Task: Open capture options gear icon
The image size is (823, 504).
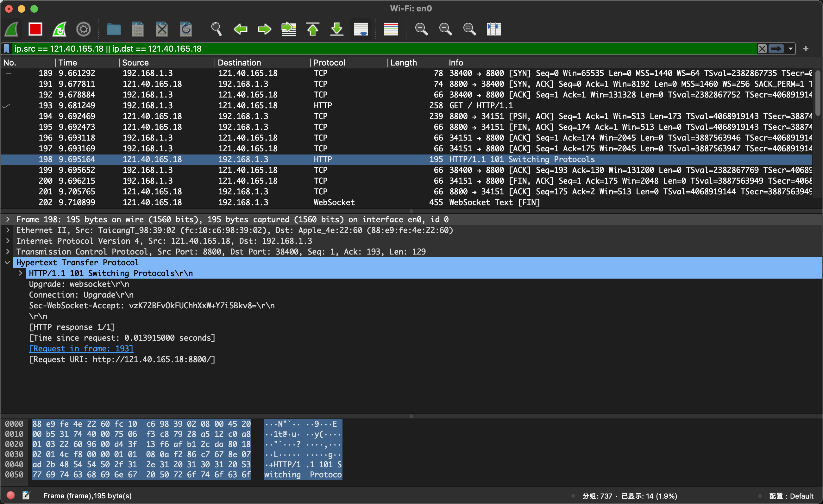Action: point(84,29)
